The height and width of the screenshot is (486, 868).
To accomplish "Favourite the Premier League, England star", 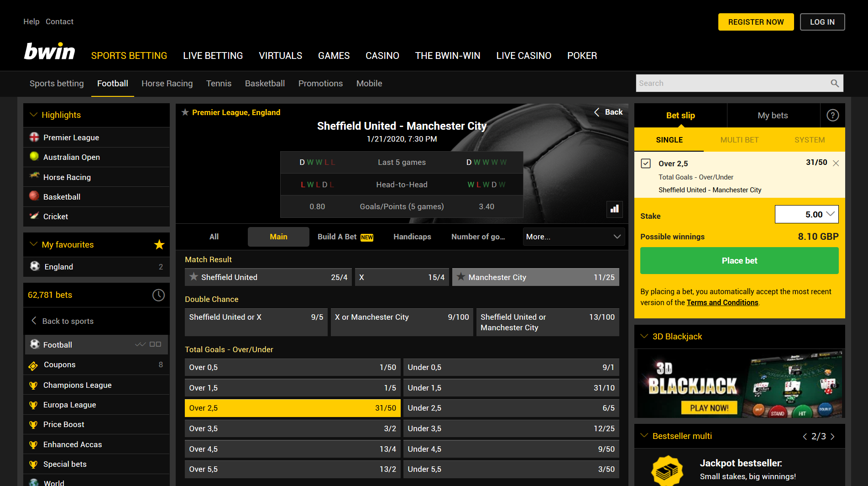I will pos(185,112).
